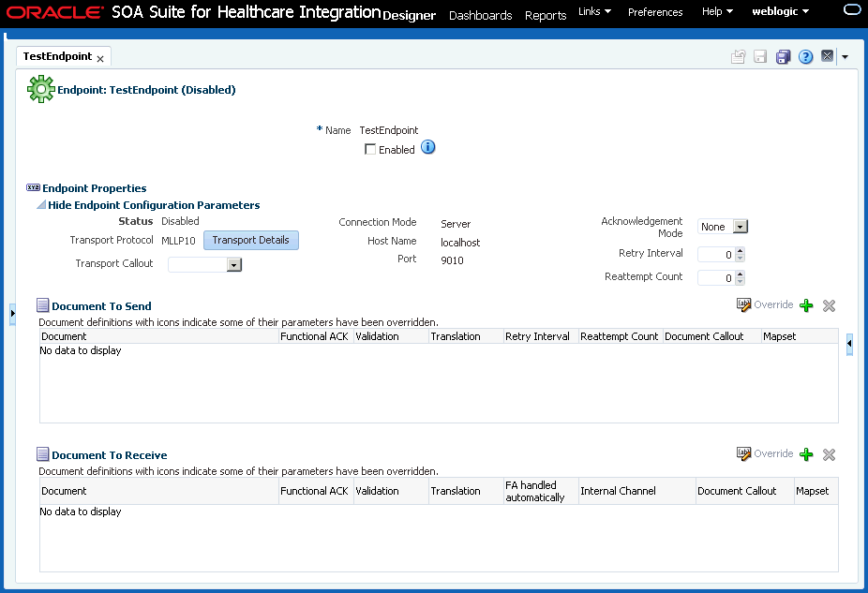The width and height of the screenshot is (868, 593).
Task: Close the TestEndpoint tab
Action: pos(100,59)
